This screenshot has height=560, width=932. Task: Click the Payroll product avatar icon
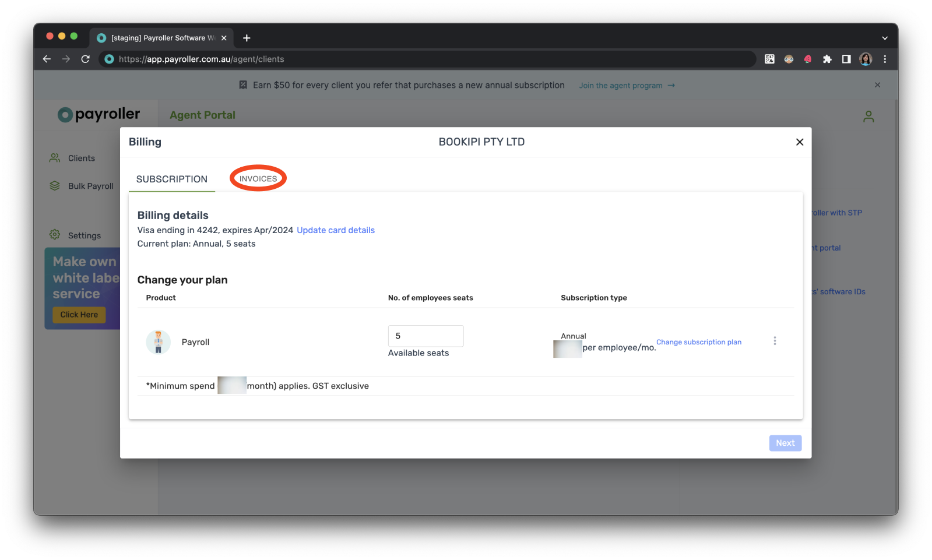(158, 342)
